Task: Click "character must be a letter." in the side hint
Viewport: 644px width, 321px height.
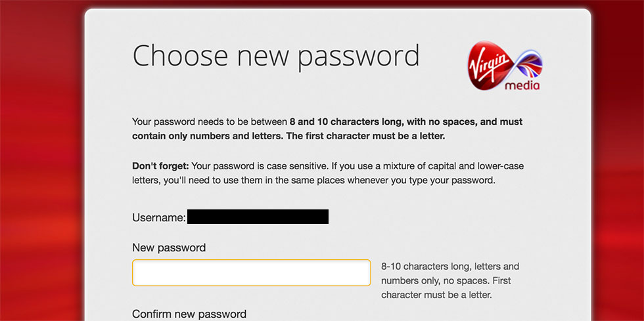Action: (x=436, y=295)
